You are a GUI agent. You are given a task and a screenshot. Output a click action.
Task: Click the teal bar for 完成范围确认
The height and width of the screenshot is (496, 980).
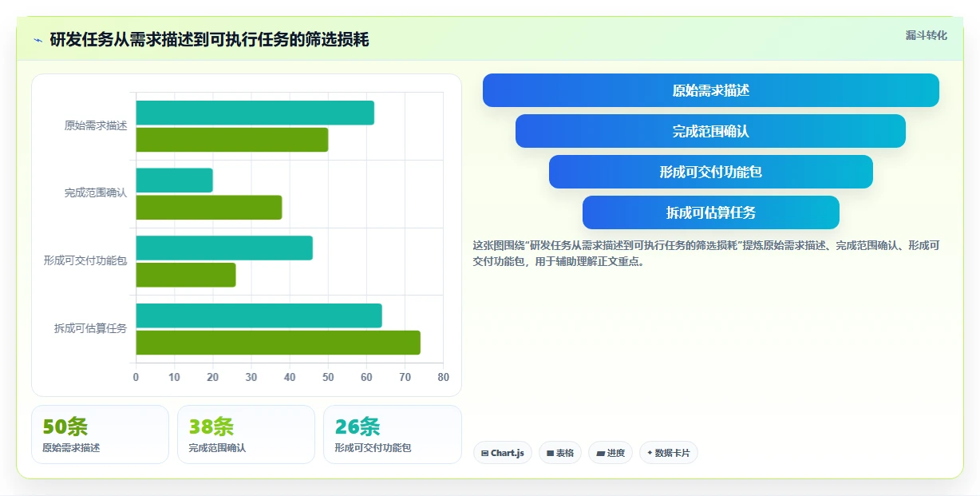[174, 181]
